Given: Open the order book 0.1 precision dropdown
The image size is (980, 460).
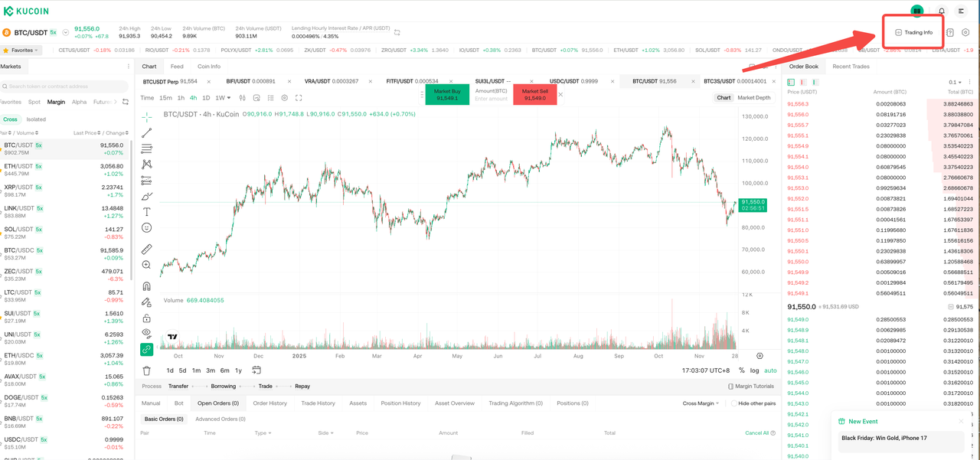Looking at the screenshot, I should tap(955, 82).
